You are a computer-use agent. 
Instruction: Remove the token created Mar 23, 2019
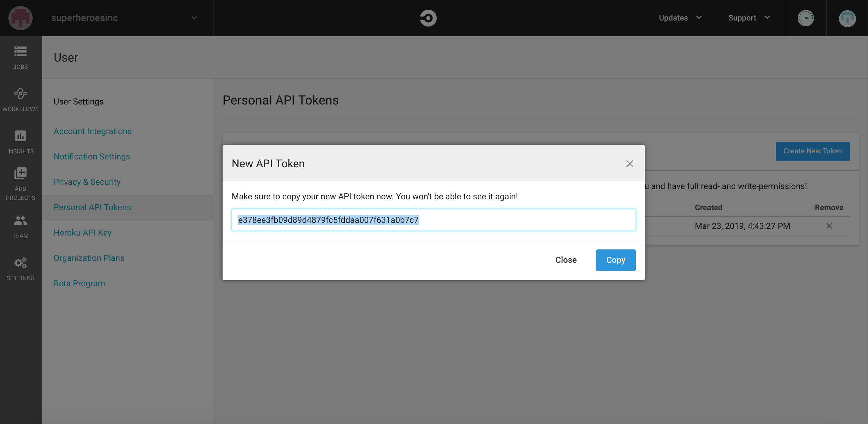tap(829, 226)
